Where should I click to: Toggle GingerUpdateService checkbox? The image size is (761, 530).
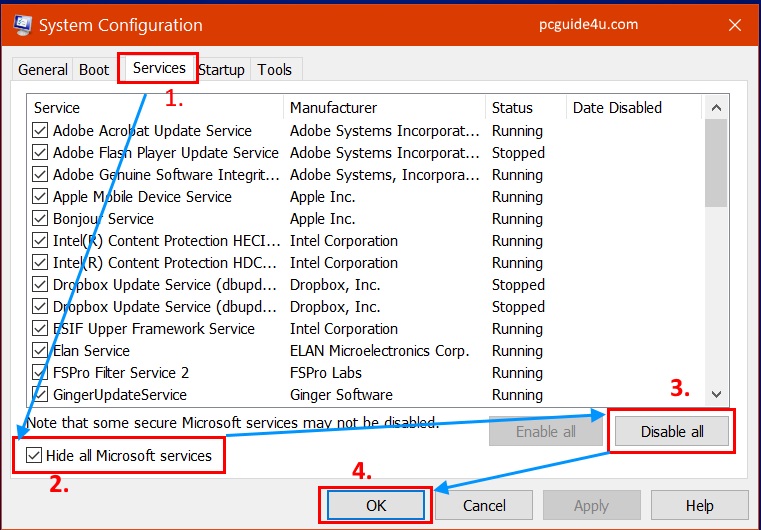40,395
